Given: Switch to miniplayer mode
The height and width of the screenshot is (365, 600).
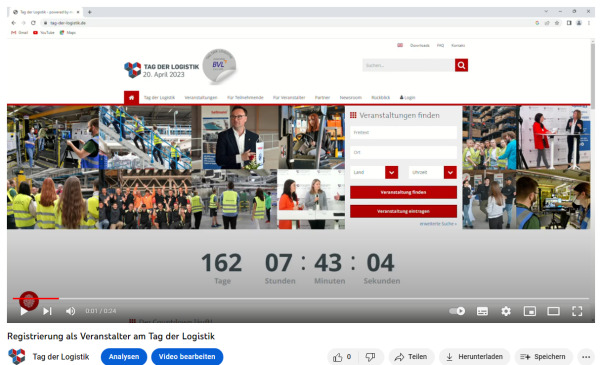Looking at the screenshot, I should [x=530, y=311].
